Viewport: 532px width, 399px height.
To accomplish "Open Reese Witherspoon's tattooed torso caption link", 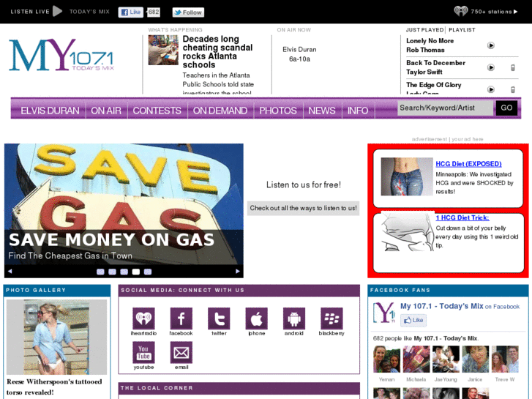I will coord(54,387).
